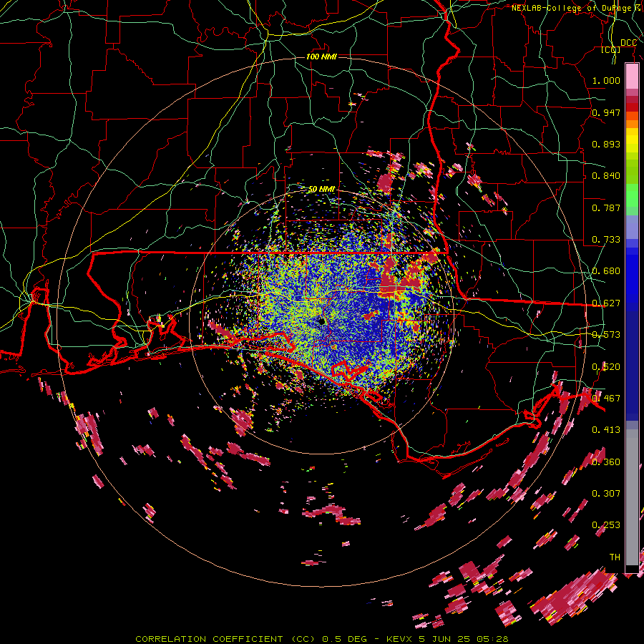This screenshot has height=644, width=644.
Task: Click the 100 NMI range ring label
Action: (x=321, y=57)
